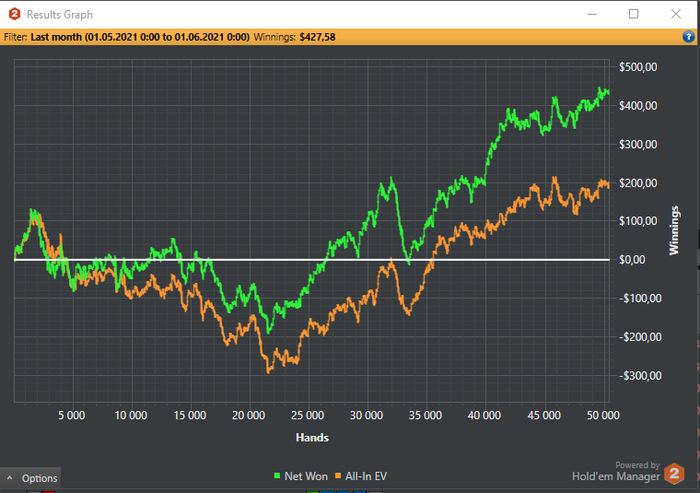Close the Results Graph window
This screenshot has width=700, height=493.
coord(676,14)
